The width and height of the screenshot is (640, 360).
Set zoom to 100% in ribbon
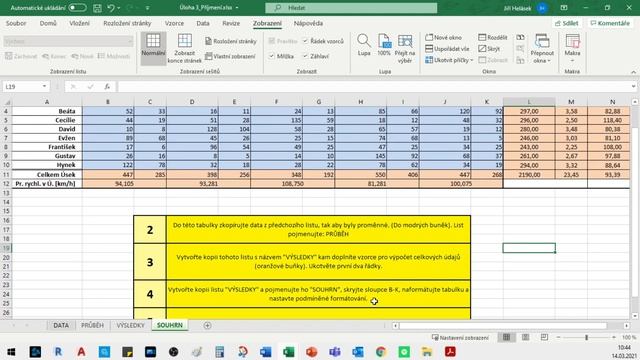coord(384,46)
